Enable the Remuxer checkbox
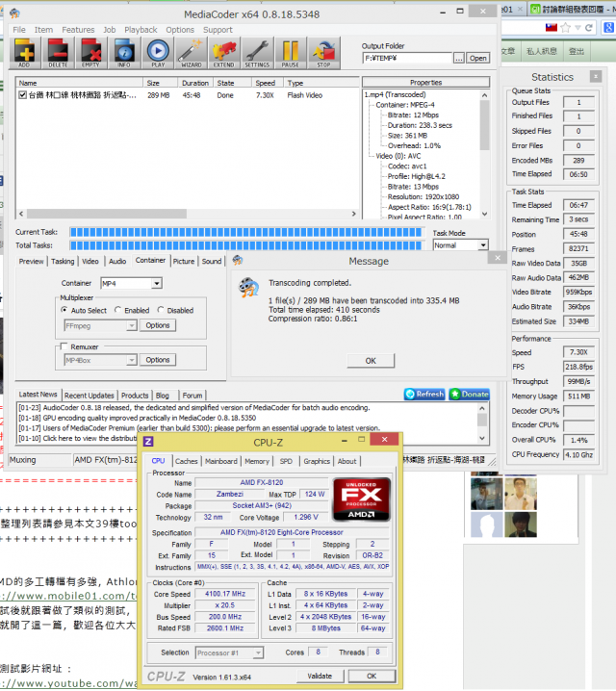616x691 pixels. click(64, 346)
